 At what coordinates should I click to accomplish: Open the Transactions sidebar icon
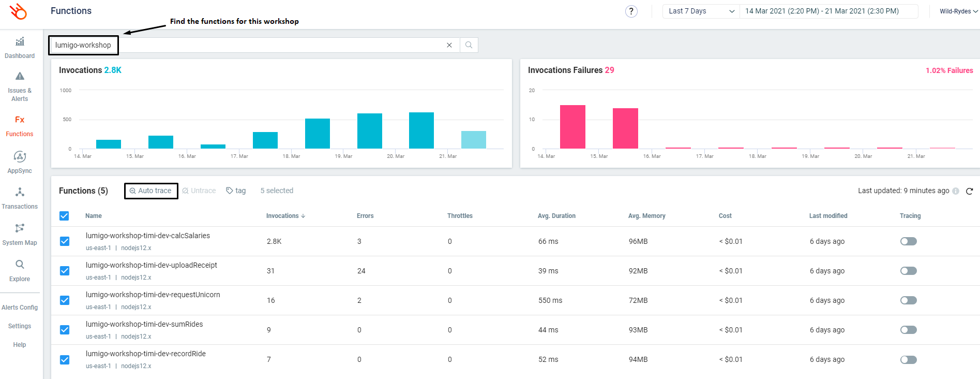tap(20, 192)
